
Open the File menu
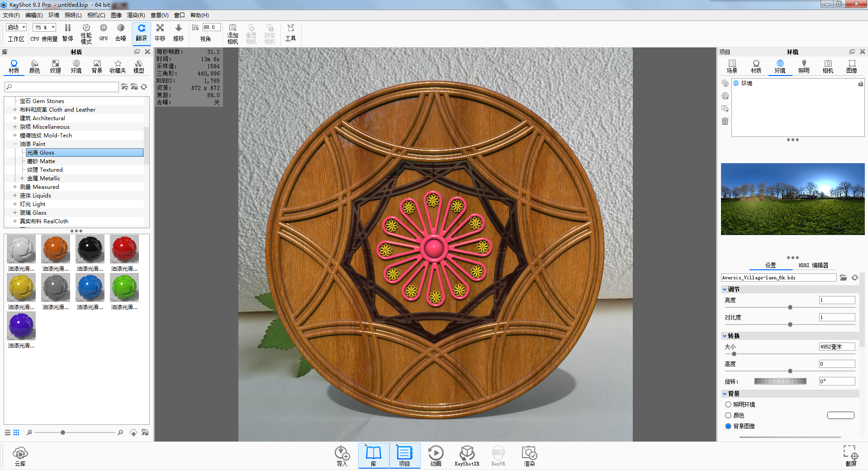coord(11,15)
